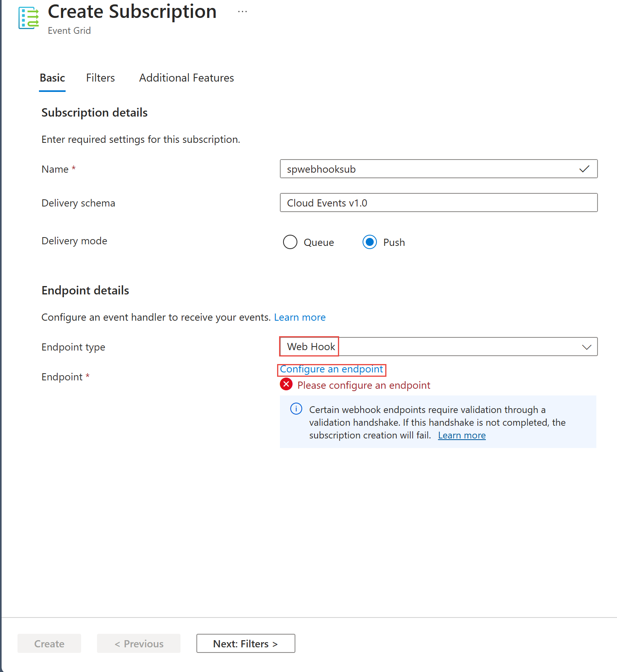Open Learn more link beside event handler text
Screen dimensions: 617x672
300,317
